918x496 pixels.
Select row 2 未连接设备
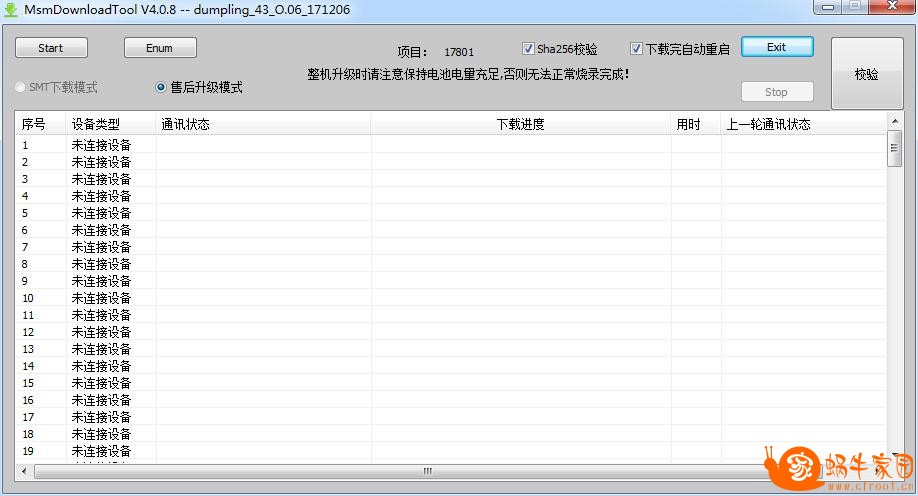click(x=451, y=162)
